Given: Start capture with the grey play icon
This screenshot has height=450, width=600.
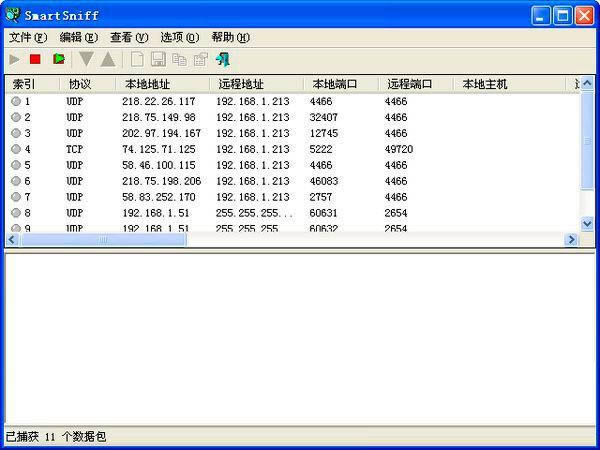Looking at the screenshot, I should point(15,59).
